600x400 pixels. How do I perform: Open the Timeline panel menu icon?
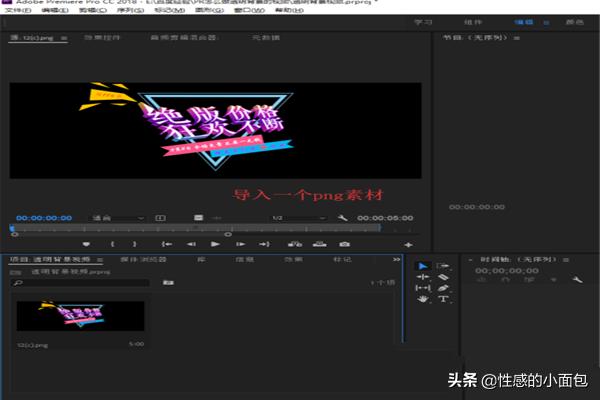click(x=566, y=260)
